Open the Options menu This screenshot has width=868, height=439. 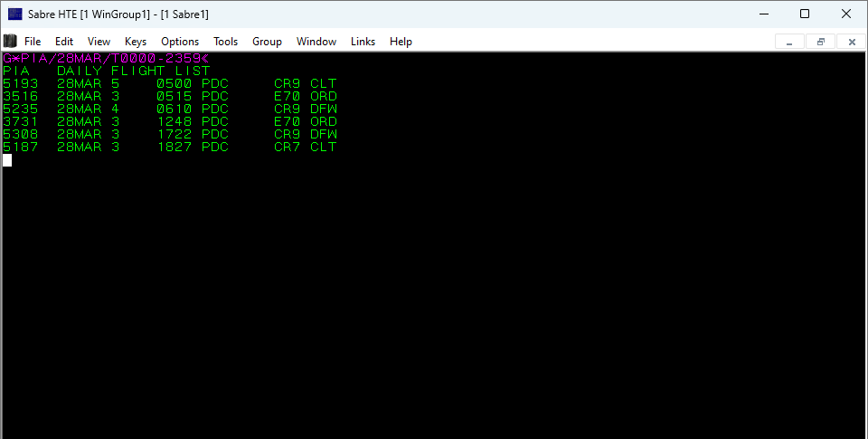[180, 42]
